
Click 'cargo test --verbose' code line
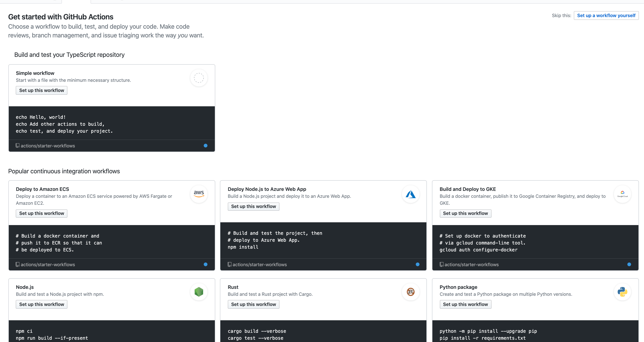(255, 338)
